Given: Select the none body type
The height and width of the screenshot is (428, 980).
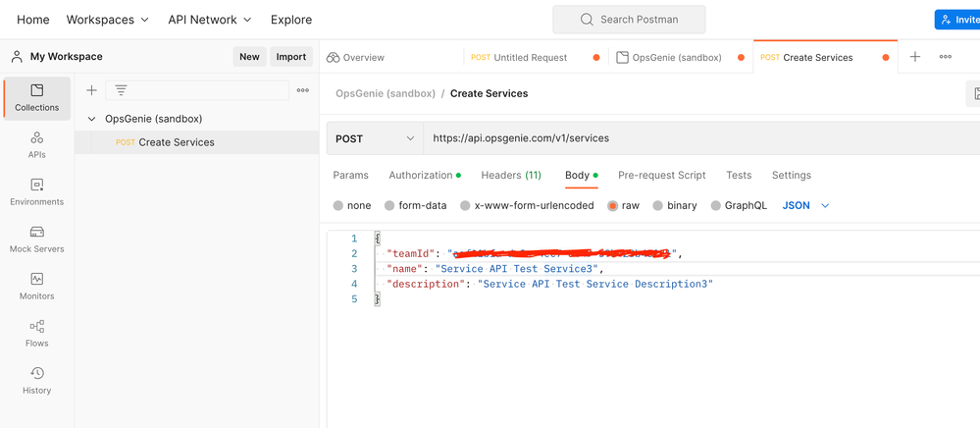Looking at the screenshot, I should pyautogui.click(x=338, y=205).
